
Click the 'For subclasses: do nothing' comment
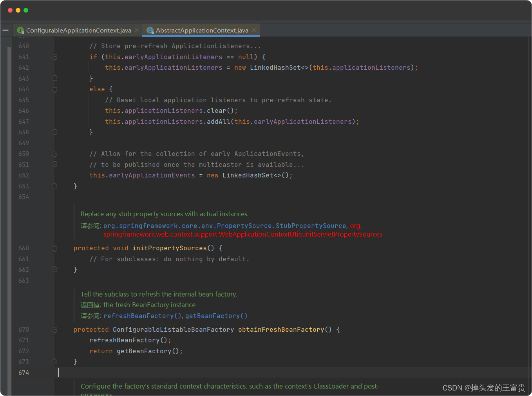(169, 259)
